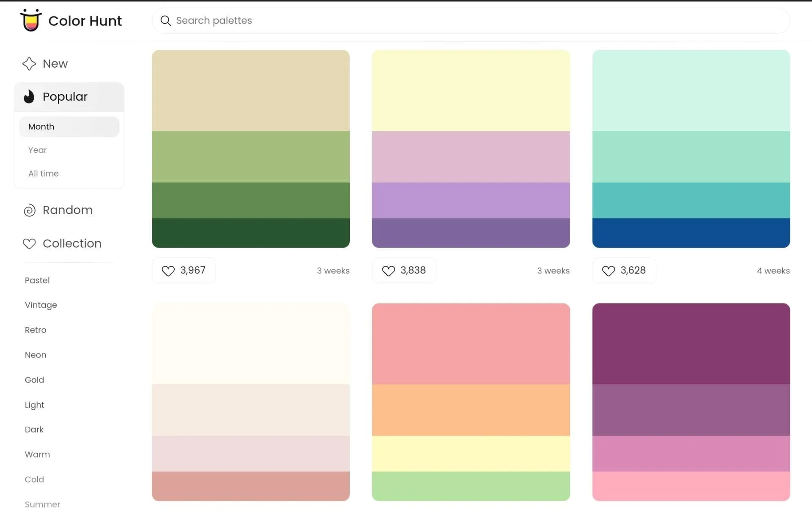Open the Popular palettes section

[69, 96]
